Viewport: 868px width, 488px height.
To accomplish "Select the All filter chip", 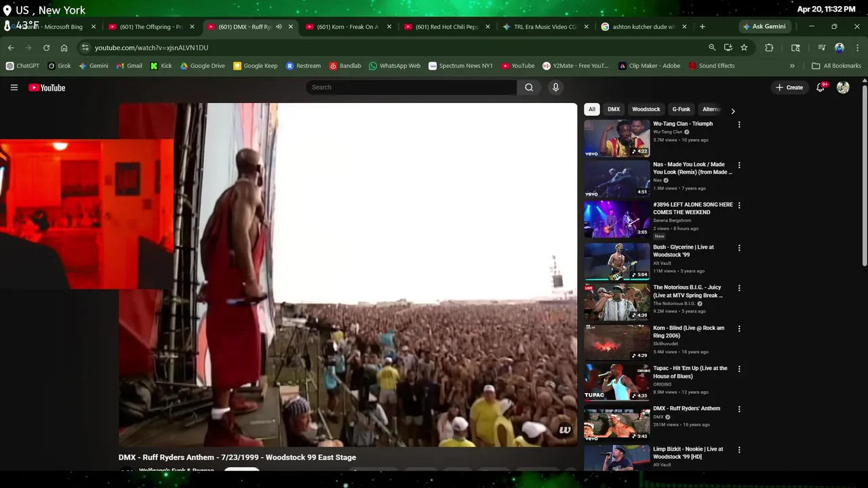I will (x=592, y=109).
